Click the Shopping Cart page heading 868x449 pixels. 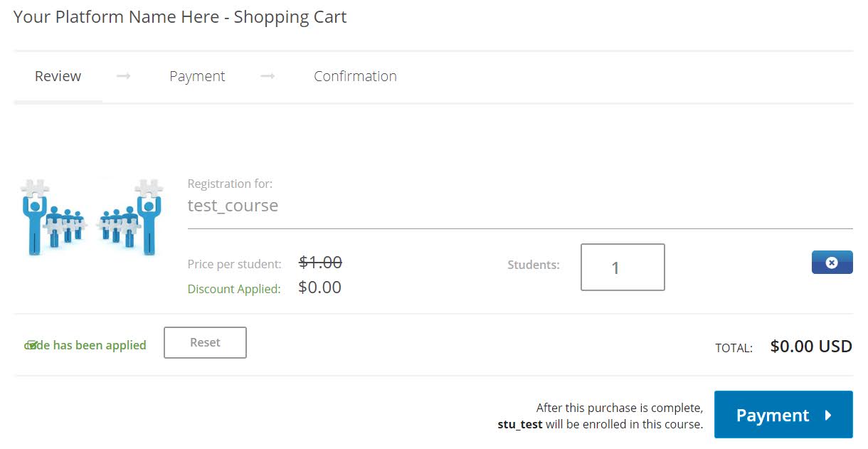(x=180, y=17)
